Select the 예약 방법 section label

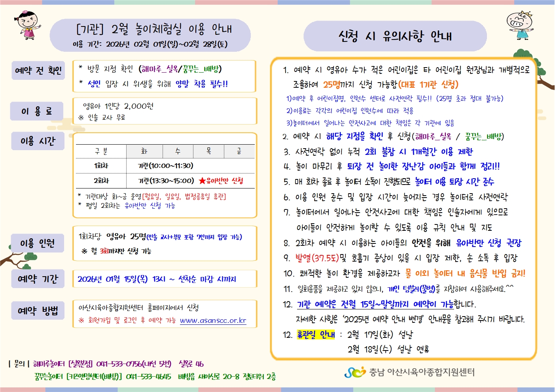(38, 311)
